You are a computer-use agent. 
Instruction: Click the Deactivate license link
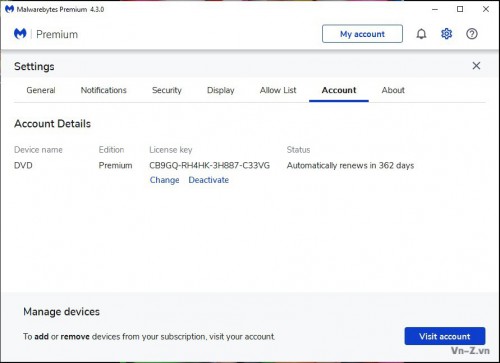pos(209,180)
